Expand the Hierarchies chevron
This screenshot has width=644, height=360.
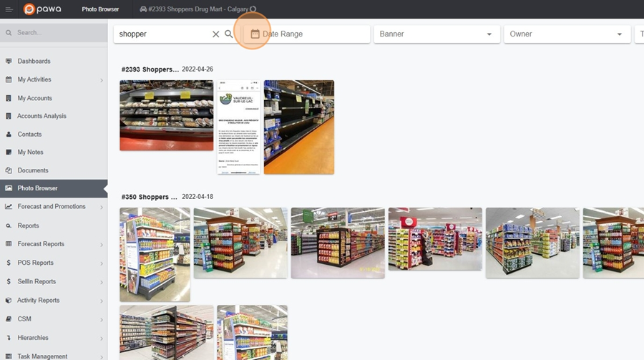[x=102, y=339]
